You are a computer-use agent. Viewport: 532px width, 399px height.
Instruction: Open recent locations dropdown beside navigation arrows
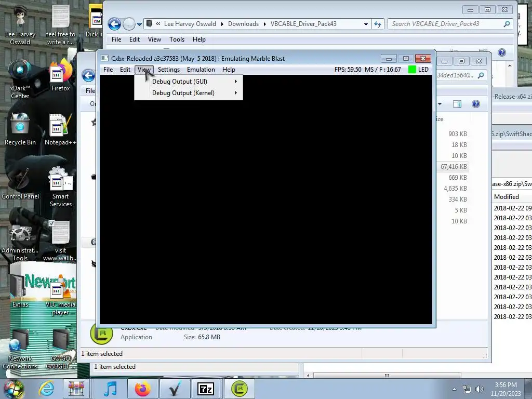click(x=139, y=24)
